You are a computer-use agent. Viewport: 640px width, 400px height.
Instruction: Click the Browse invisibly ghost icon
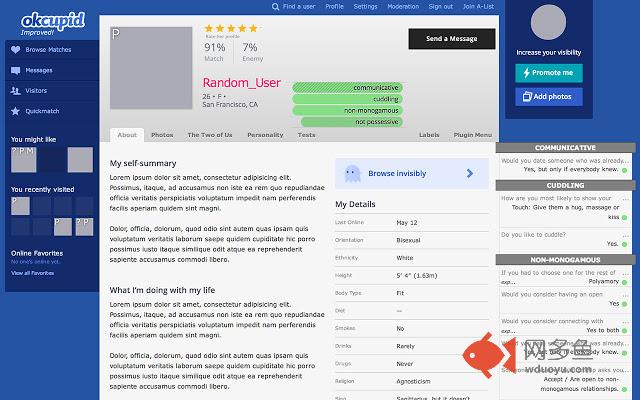click(352, 173)
